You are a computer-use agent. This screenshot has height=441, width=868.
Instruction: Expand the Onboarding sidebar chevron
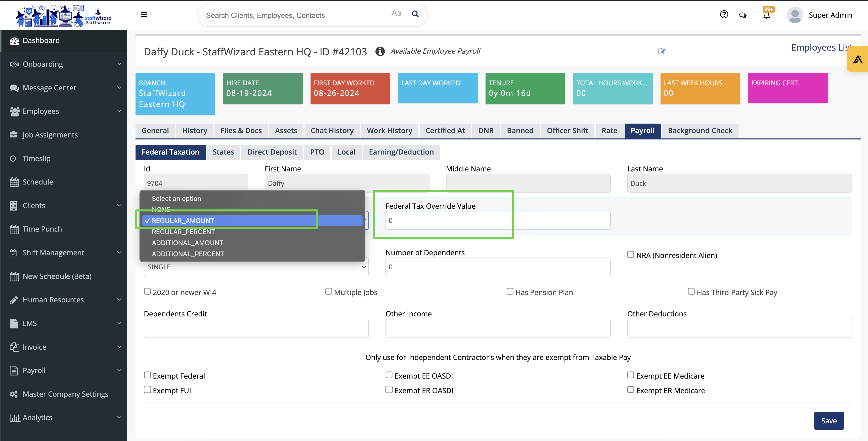click(119, 64)
